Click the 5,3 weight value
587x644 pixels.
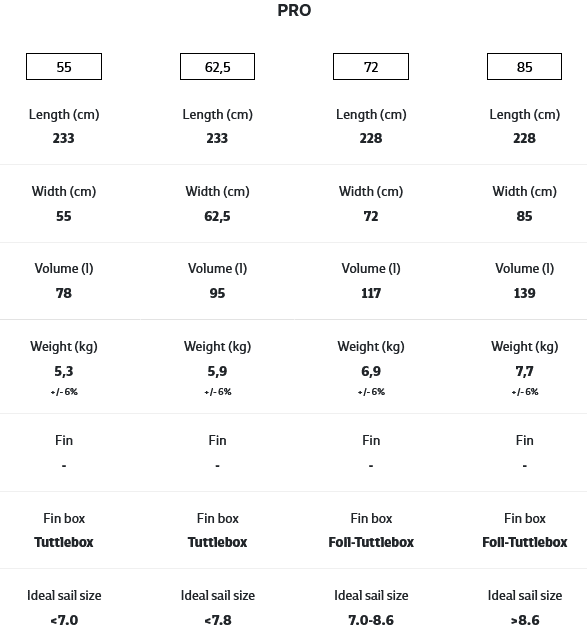(64, 371)
